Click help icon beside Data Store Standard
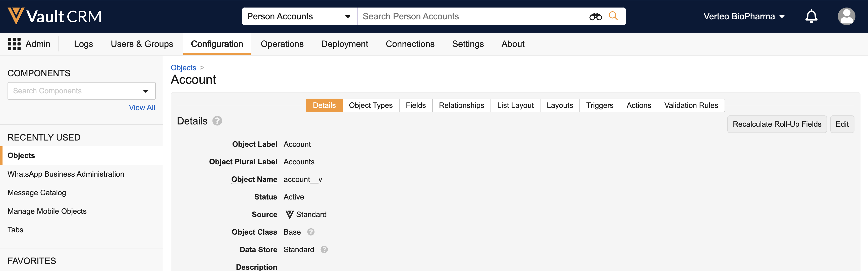Screen dimensions: 868x271 tap(324, 249)
